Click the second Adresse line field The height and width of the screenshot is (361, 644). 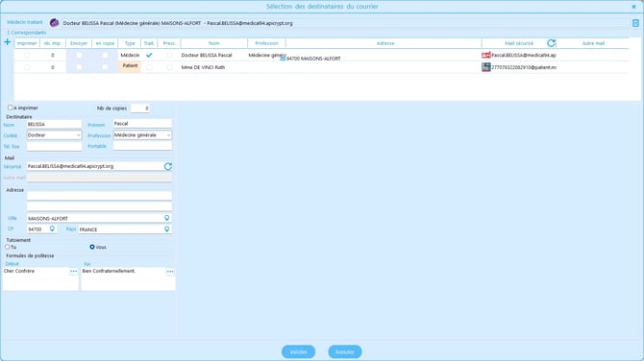click(x=99, y=206)
